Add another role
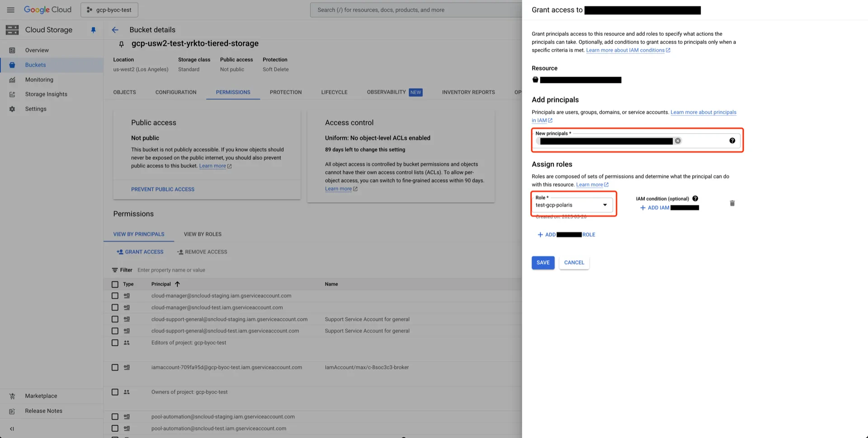This screenshot has width=868, height=438. (x=566, y=235)
